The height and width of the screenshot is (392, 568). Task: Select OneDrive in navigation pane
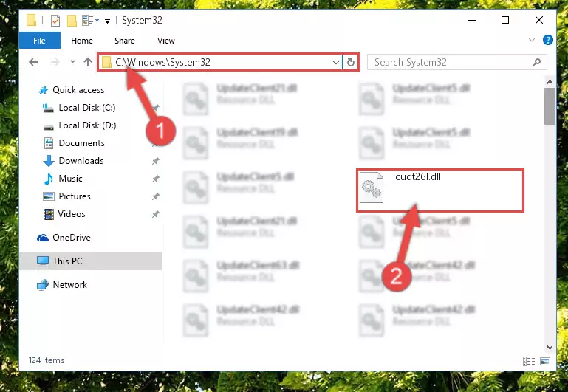pyautogui.click(x=72, y=238)
